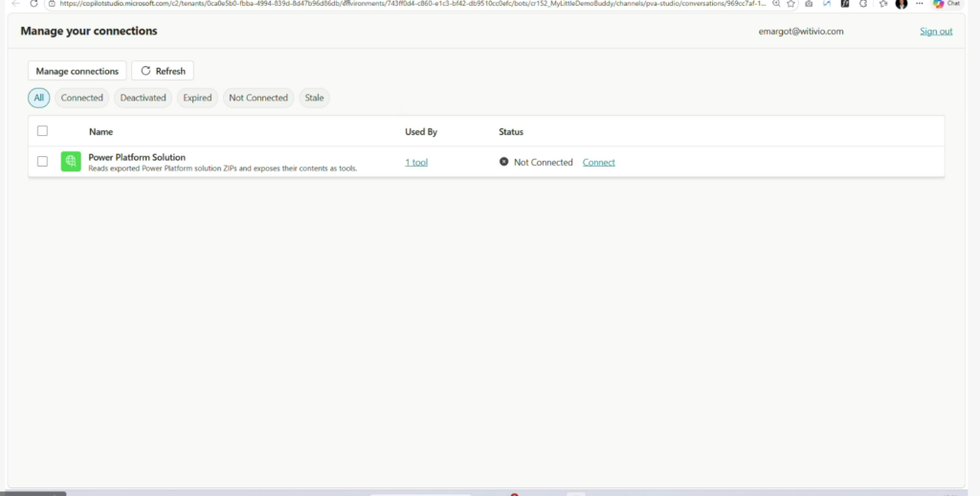Click the Connect link
The height and width of the screenshot is (496, 980).
click(599, 162)
